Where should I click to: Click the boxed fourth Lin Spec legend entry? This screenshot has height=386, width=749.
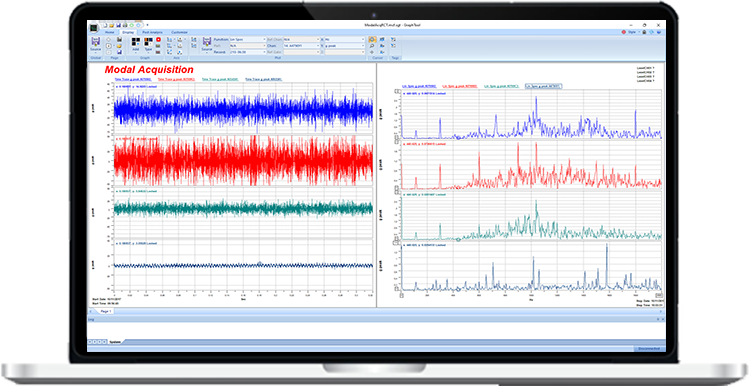pos(544,86)
